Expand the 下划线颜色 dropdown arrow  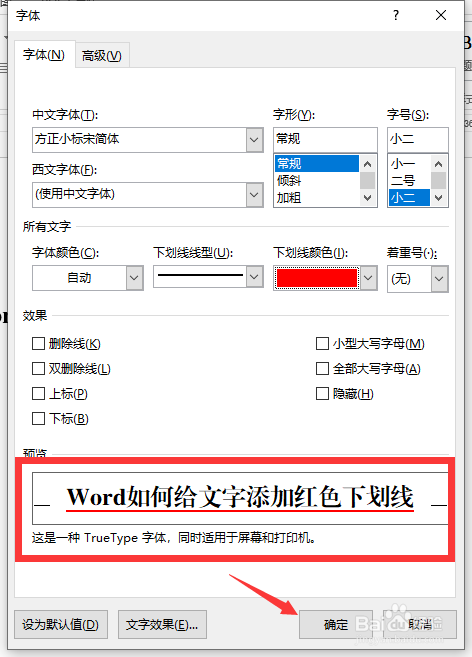coord(368,278)
